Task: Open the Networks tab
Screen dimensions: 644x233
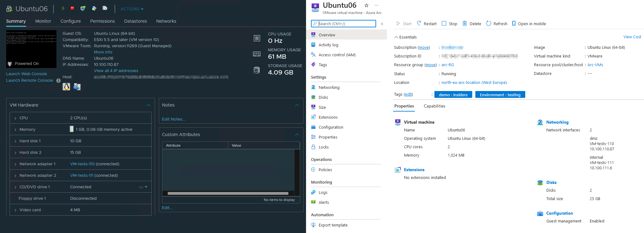Action: tap(166, 21)
